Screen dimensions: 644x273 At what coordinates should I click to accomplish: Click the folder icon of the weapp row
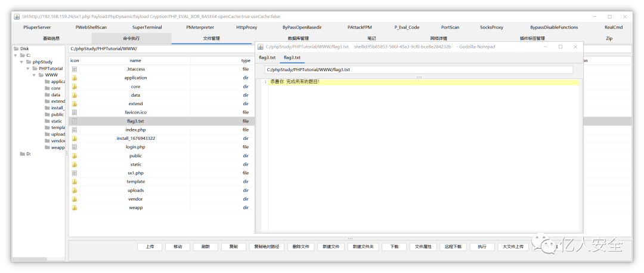(75, 207)
